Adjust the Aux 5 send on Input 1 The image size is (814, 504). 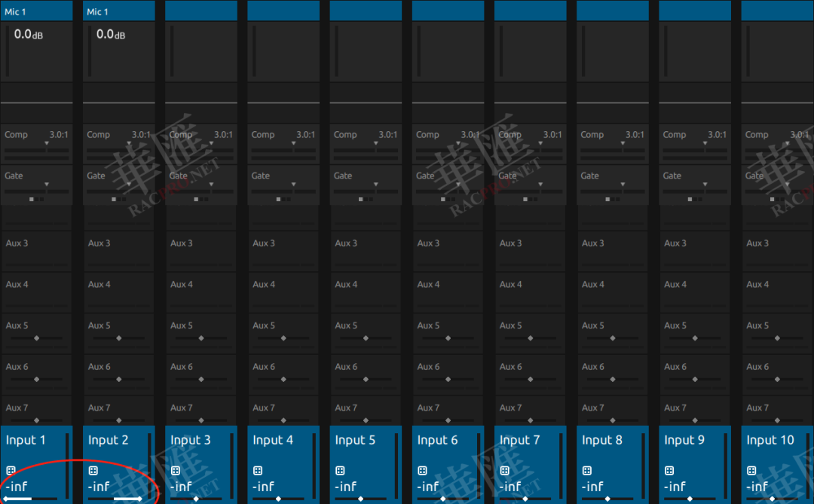(36, 338)
